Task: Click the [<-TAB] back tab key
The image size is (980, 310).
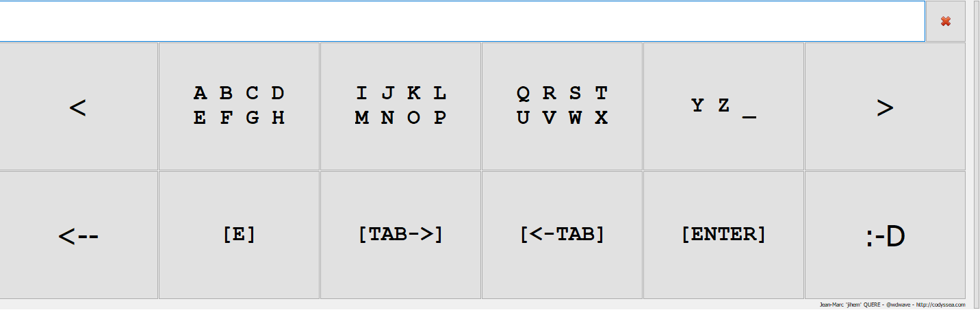Action: click(x=562, y=235)
